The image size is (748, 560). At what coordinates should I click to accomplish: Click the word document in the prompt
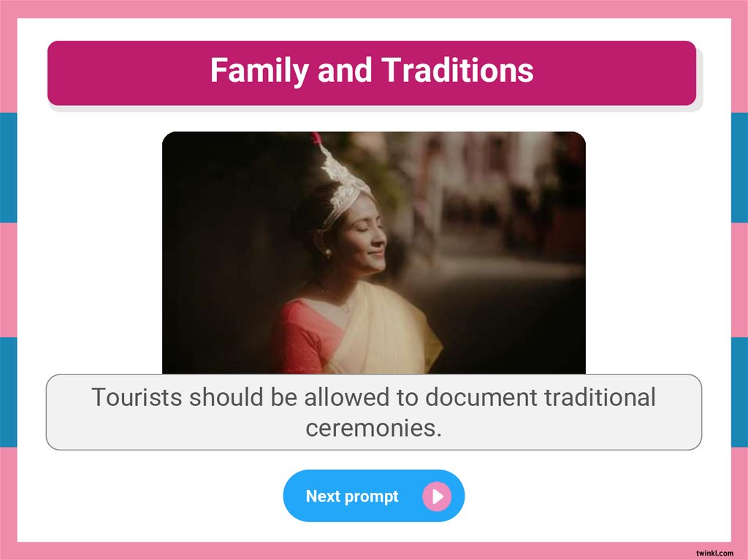point(481,397)
